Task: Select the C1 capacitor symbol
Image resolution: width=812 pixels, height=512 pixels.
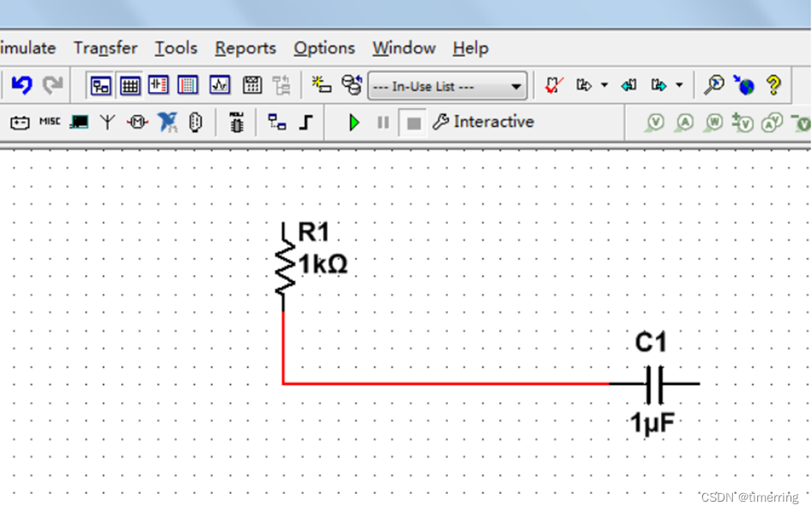Action: tap(655, 384)
